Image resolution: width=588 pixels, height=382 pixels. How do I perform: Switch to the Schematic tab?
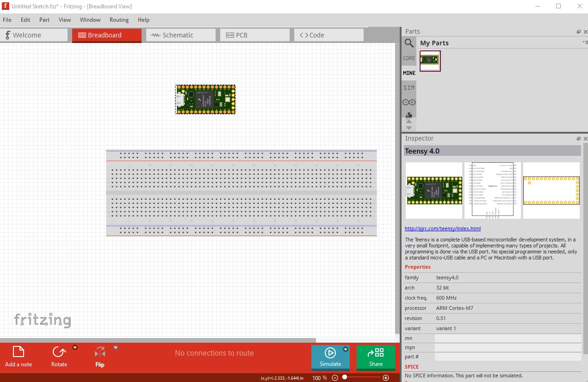coord(181,35)
